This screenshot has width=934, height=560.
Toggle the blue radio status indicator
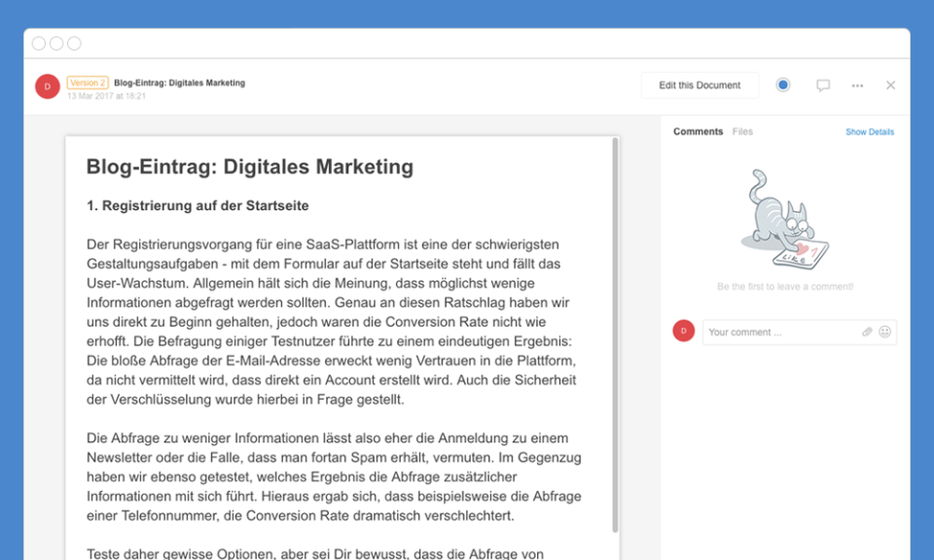click(x=782, y=86)
